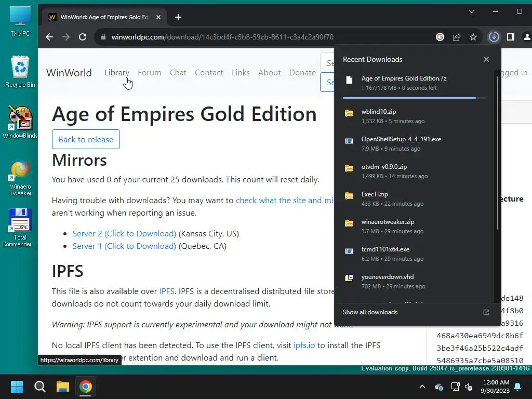
Task: Open Chrome side panel icon
Action: point(511,37)
